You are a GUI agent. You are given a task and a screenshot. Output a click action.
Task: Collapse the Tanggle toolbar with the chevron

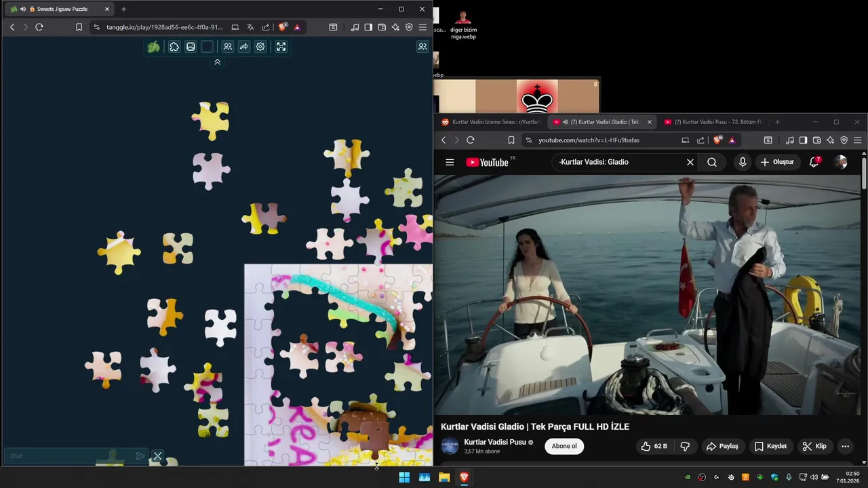[217, 62]
